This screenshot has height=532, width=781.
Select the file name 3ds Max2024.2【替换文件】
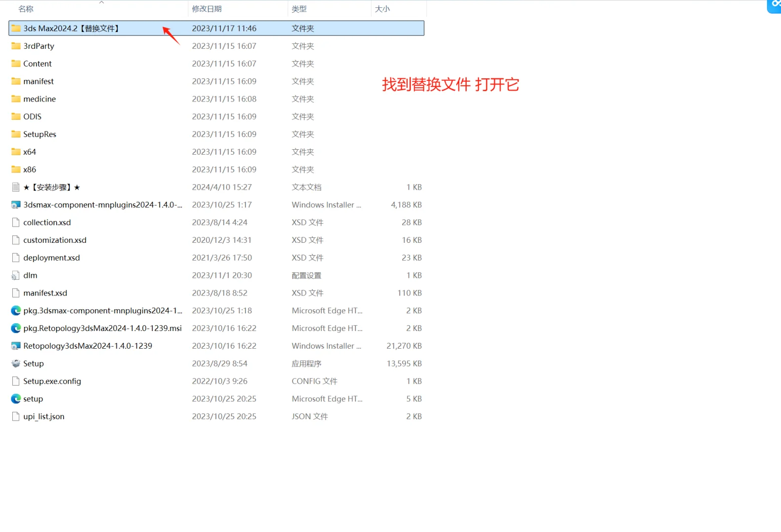pos(72,29)
